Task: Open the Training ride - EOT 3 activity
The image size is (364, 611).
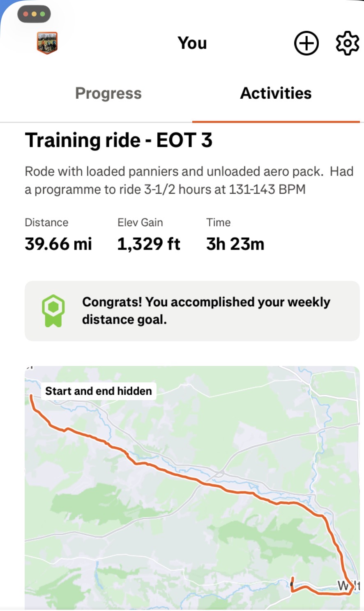Action: click(x=119, y=140)
